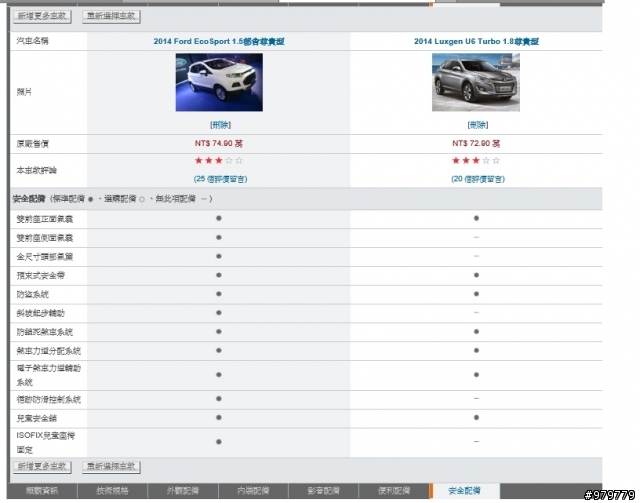Screen dimensions: 640x503
Task: Click Ford's dot for ISOFIX兒童座椅固定
Action: pos(219,442)
